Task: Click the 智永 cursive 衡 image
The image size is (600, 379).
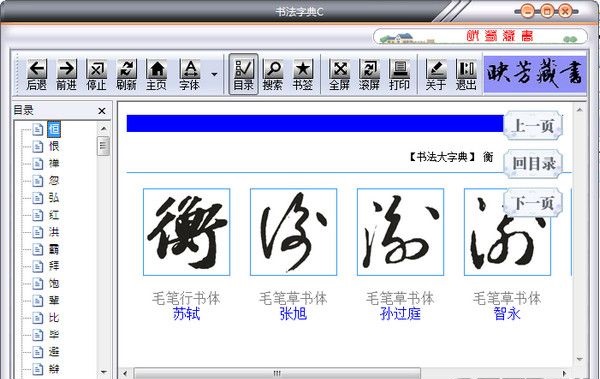Action: (507, 232)
